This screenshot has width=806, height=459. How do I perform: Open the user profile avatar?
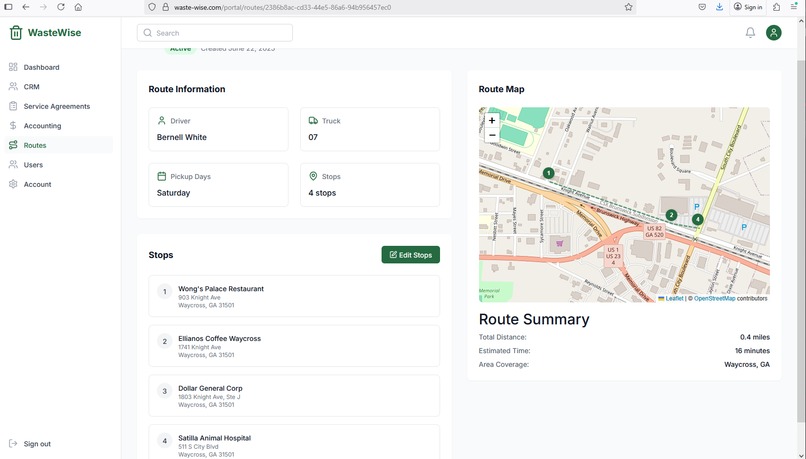tap(774, 32)
